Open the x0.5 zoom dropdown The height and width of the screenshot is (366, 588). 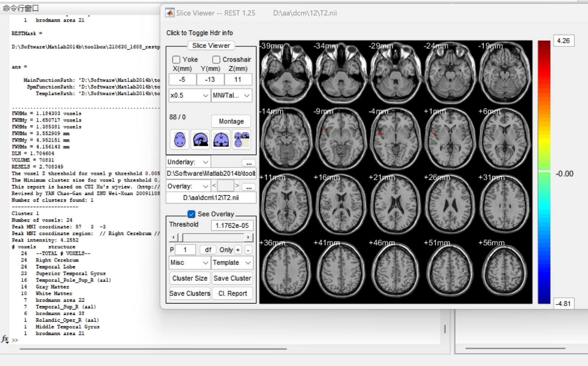[189, 96]
